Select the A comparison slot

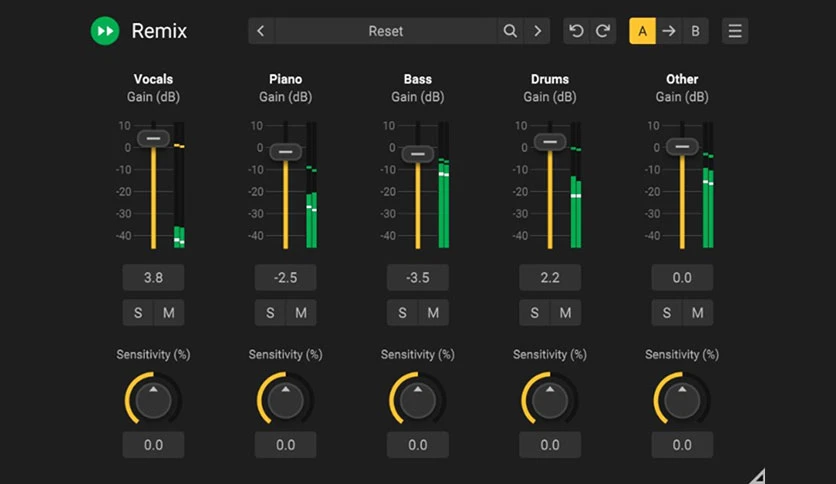pyautogui.click(x=642, y=31)
